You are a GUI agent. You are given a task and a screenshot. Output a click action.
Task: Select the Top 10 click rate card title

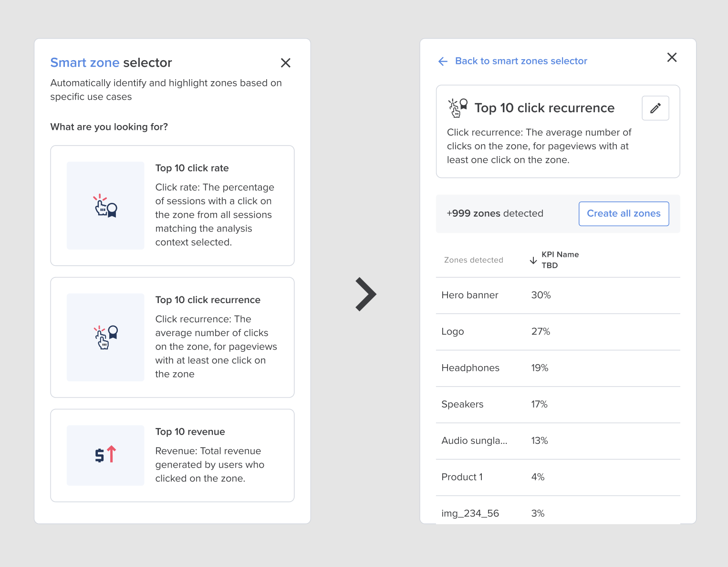click(x=192, y=168)
